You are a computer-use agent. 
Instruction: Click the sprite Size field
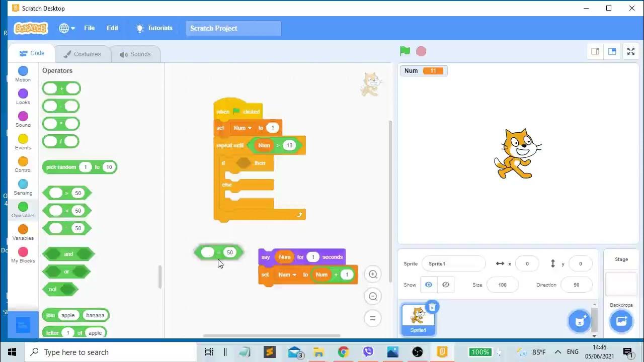[x=502, y=285]
